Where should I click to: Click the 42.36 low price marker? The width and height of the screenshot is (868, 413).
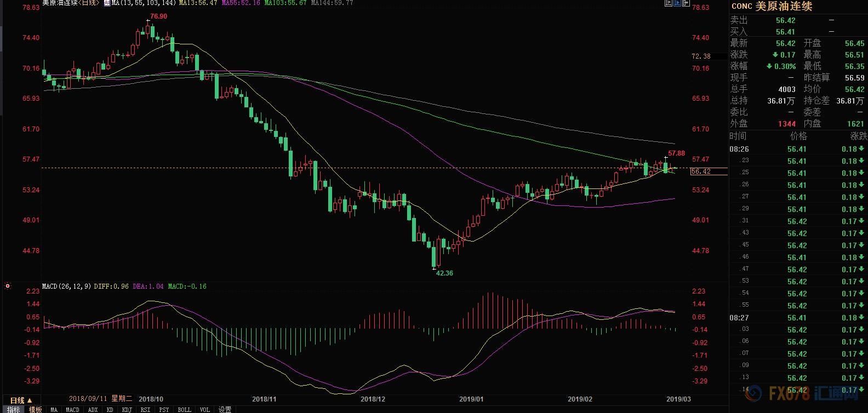444,273
